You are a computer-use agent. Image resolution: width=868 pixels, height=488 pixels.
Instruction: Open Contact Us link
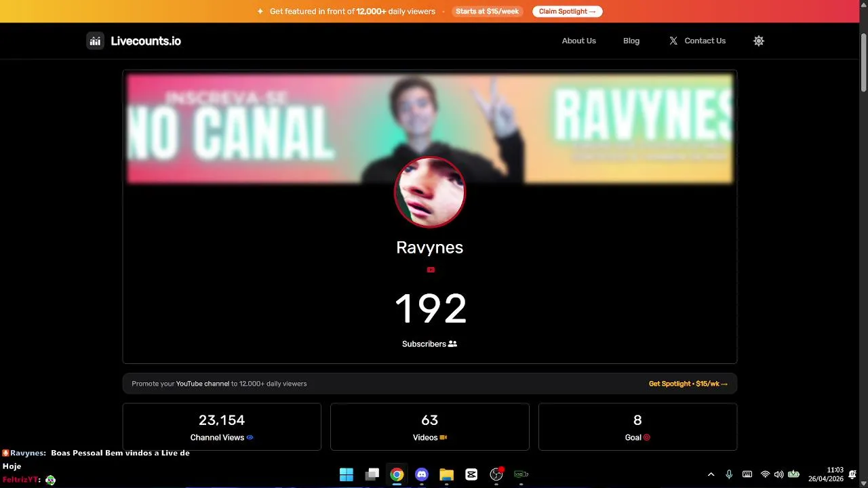click(705, 41)
